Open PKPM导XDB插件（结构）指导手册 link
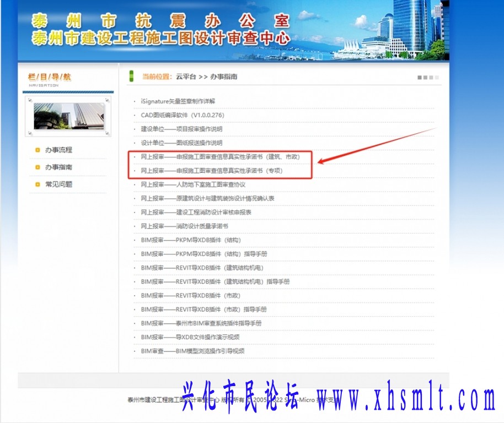Image resolution: width=504 pixels, height=423 pixels. point(204,254)
